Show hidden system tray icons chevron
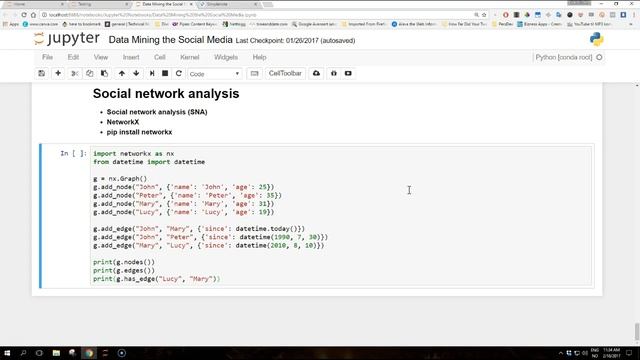The height and width of the screenshot is (360, 640). 560,353
